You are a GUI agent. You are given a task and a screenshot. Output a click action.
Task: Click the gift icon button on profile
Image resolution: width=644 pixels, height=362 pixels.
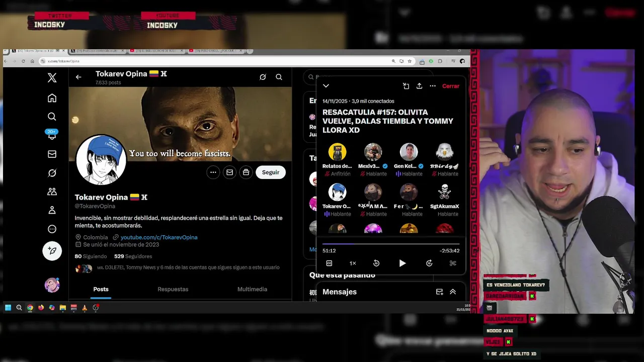(246, 172)
